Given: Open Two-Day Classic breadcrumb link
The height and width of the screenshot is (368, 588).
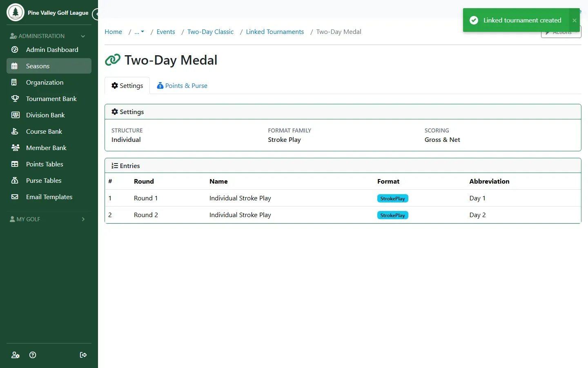Looking at the screenshot, I should coord(210,32).
